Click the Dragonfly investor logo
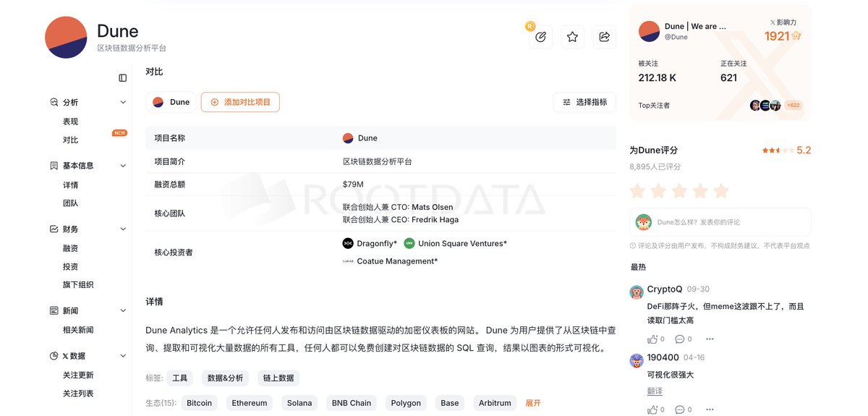This screenshot has height=416, width=868. (348, 244)
